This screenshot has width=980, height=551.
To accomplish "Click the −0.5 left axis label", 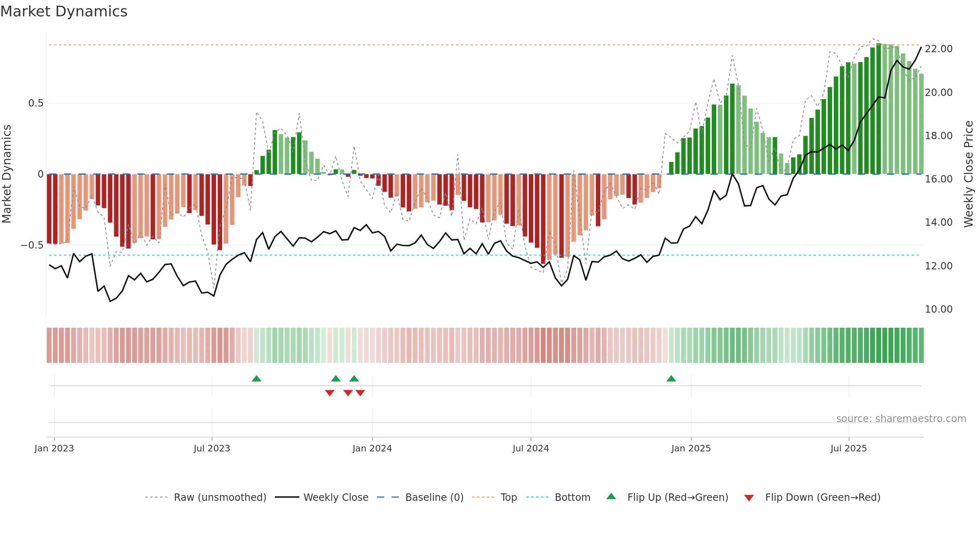I will (32, 245).
